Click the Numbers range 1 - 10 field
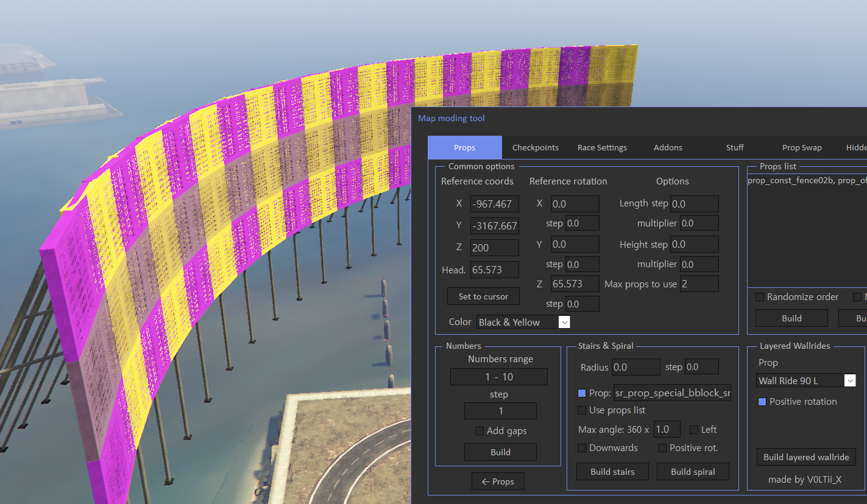The image size is (867, 504). coord(499,377)
